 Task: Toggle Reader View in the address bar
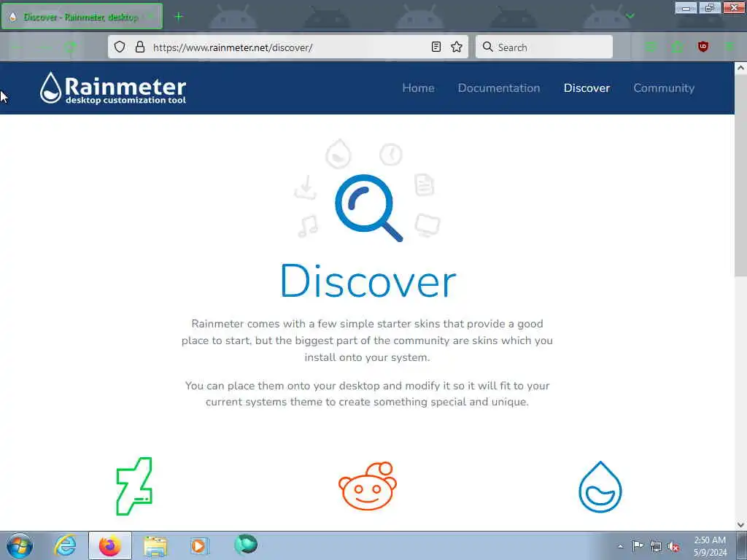click(436, 47)
